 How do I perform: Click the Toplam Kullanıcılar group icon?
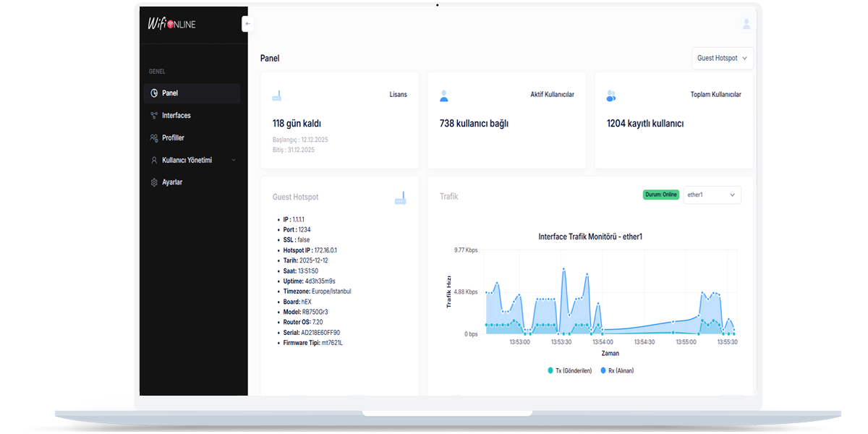click(x=611, y=95)
